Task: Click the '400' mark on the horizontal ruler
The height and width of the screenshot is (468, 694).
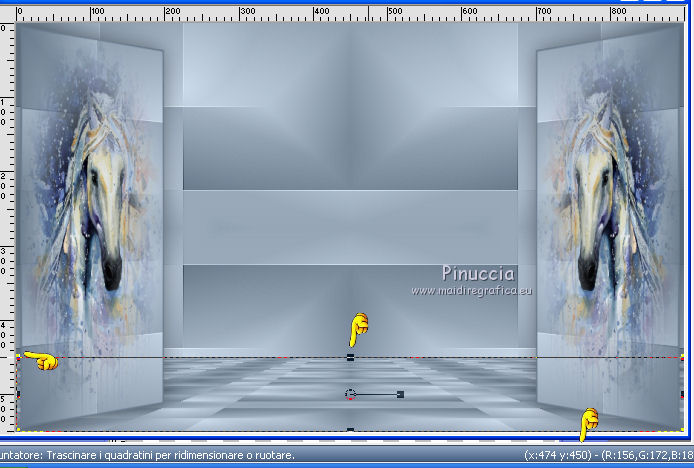Action: point(322,11)
